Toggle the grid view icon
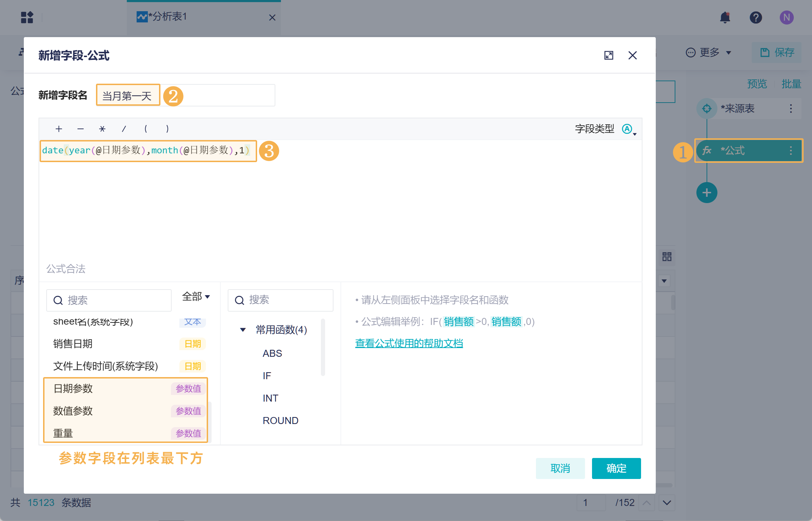The height and width of the screenshot is (521, 812). click(x=667, y=257)
